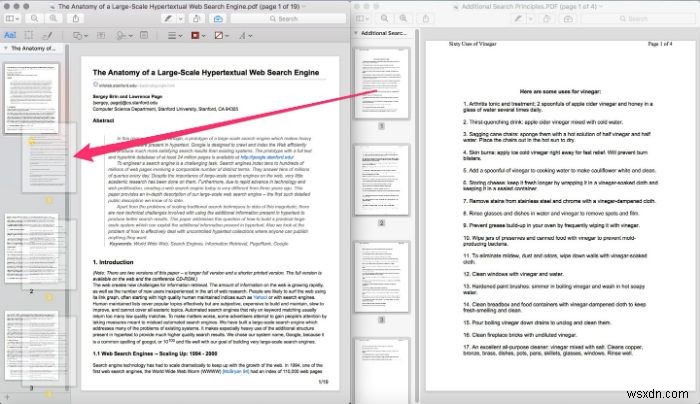Open sidebar view menu in Additional Search Principles window
Image resolution: width=700 pixels, height=404 pixels.
[362, 18]
